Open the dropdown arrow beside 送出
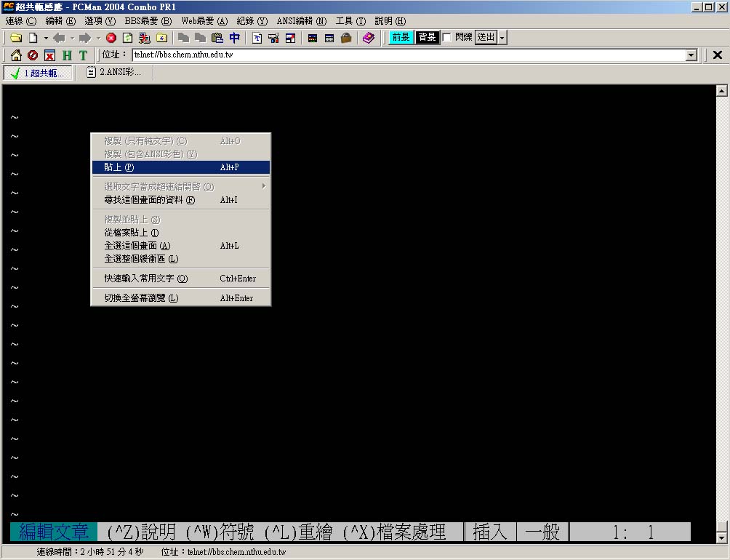Screen dimensions: 730x560 502,38
